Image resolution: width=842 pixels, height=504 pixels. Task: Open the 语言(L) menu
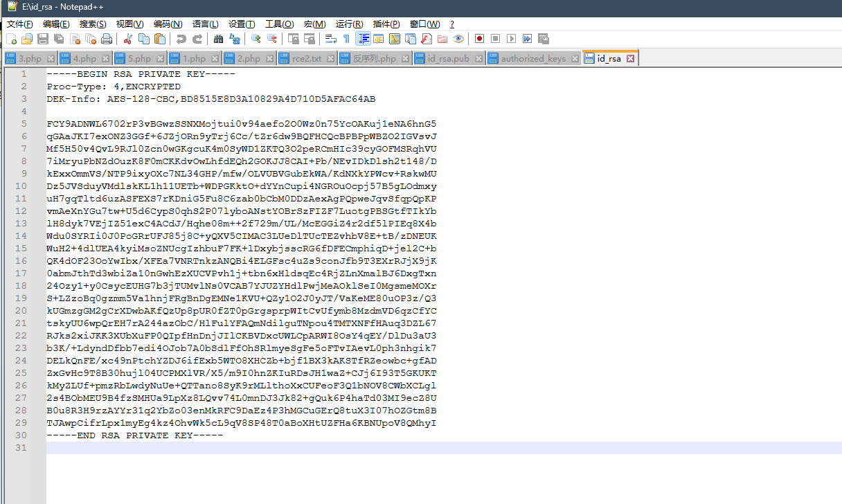coord(205,24)
